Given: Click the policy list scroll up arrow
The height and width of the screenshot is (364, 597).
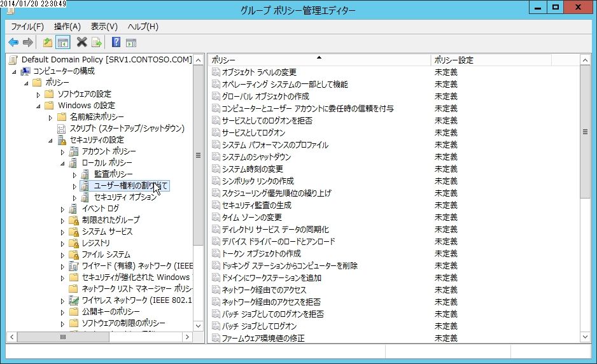Looking at the screenshot, I should pos(585,60).
